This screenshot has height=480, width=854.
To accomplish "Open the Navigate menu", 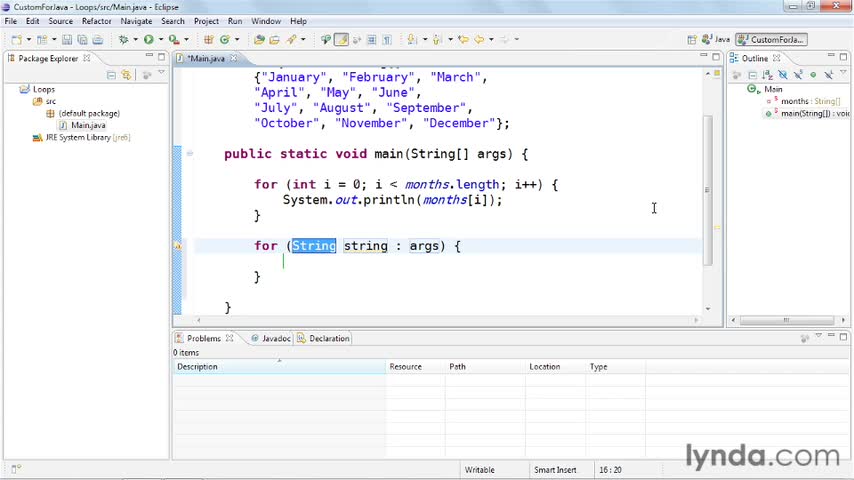I will click(136, 21).
